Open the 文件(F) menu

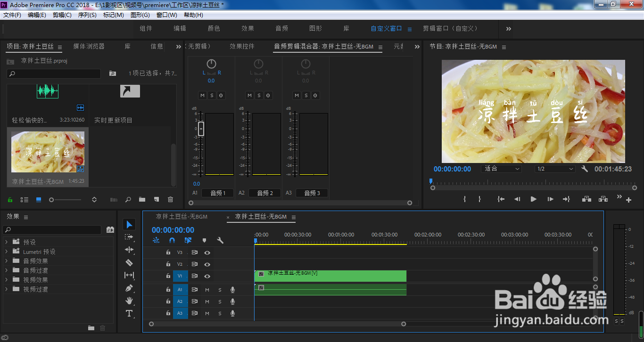12,15
